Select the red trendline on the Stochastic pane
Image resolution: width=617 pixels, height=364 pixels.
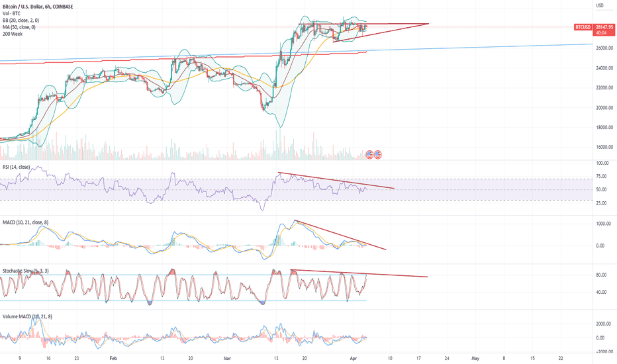tap(359, 273)
